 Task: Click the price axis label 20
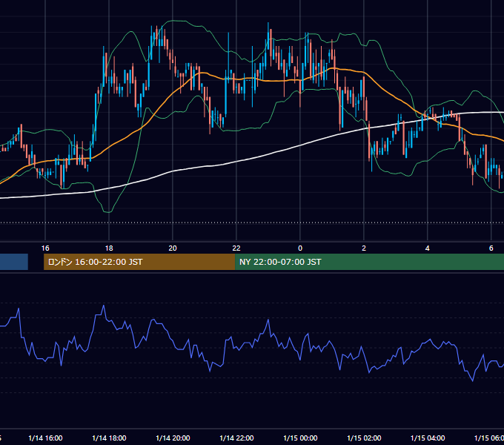pyautogui.click(x=173, y=248)
